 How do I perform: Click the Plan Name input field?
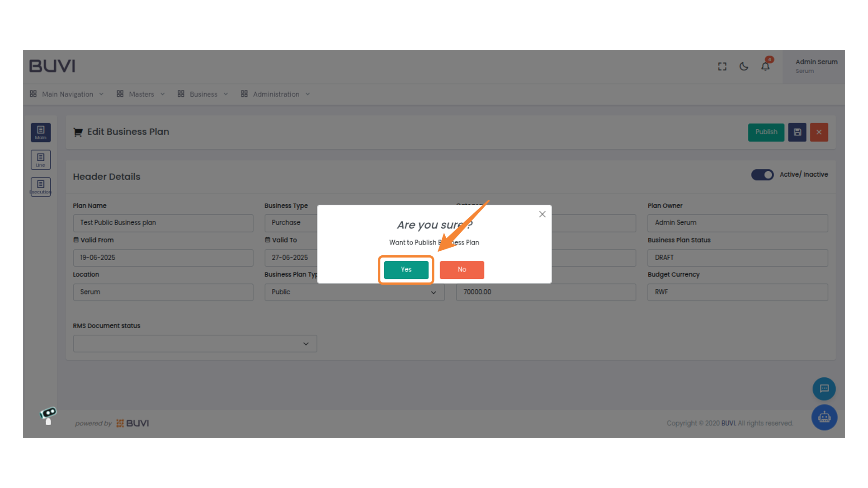tap(163, 223)
